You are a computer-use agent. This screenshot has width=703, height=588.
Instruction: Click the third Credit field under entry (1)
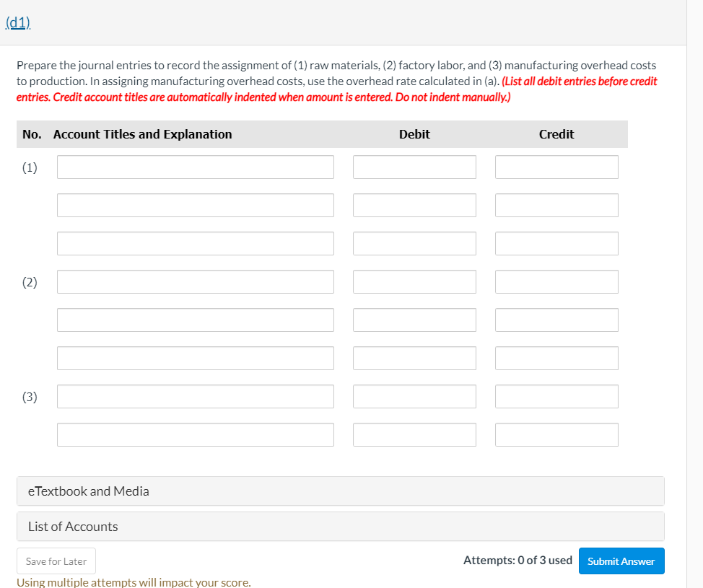tap(556, 243)
